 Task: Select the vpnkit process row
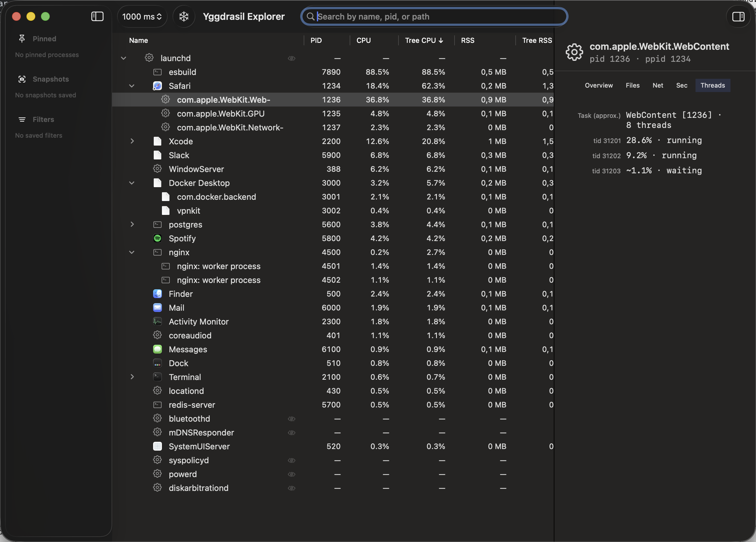(x=333, y=211)
